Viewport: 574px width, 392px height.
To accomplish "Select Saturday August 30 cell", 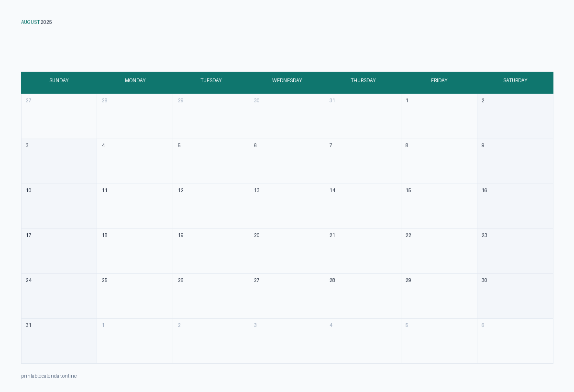I will (515, 296).
